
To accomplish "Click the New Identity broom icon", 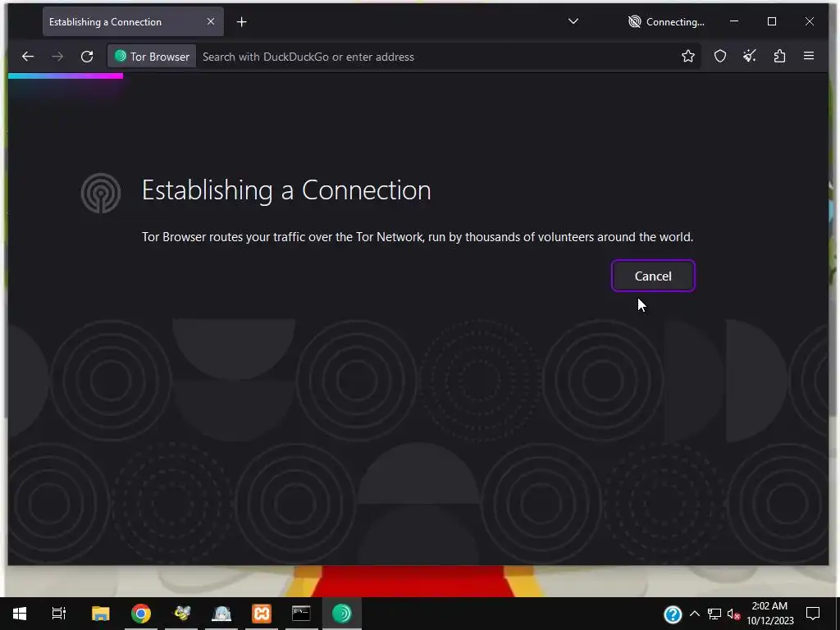I will [x=750, y=56].
